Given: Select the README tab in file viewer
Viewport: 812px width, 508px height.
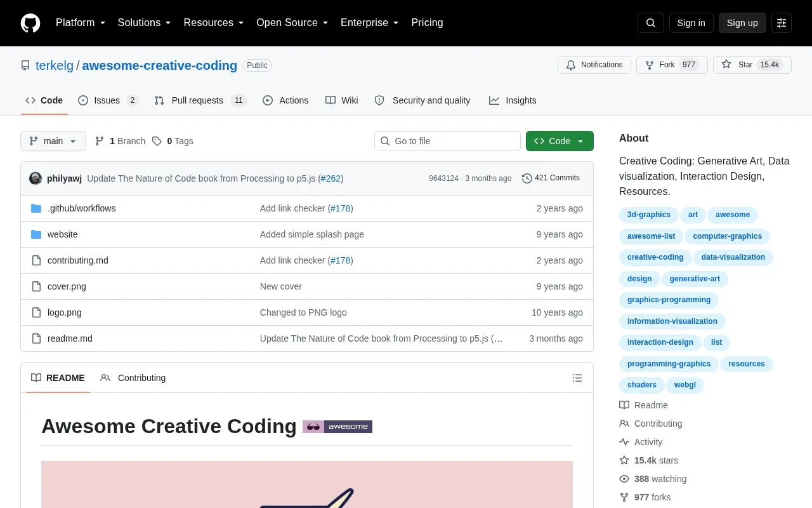Looking at the screenshot, I should 58,378.
